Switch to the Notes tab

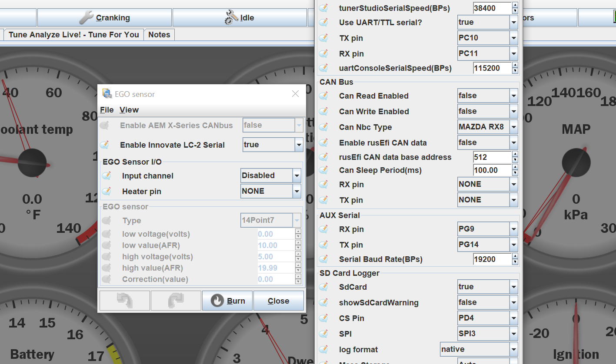pyautogui.click(x=159, y=34)
